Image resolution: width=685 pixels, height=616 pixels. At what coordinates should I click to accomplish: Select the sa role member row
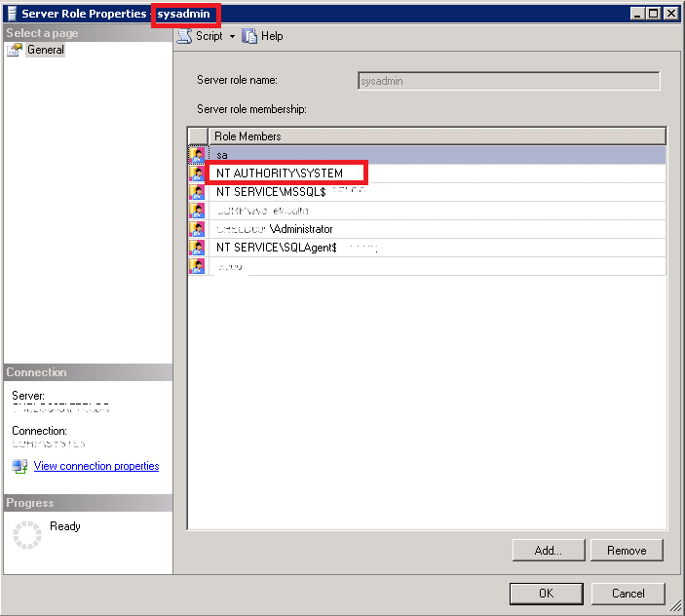coord(438,155)
